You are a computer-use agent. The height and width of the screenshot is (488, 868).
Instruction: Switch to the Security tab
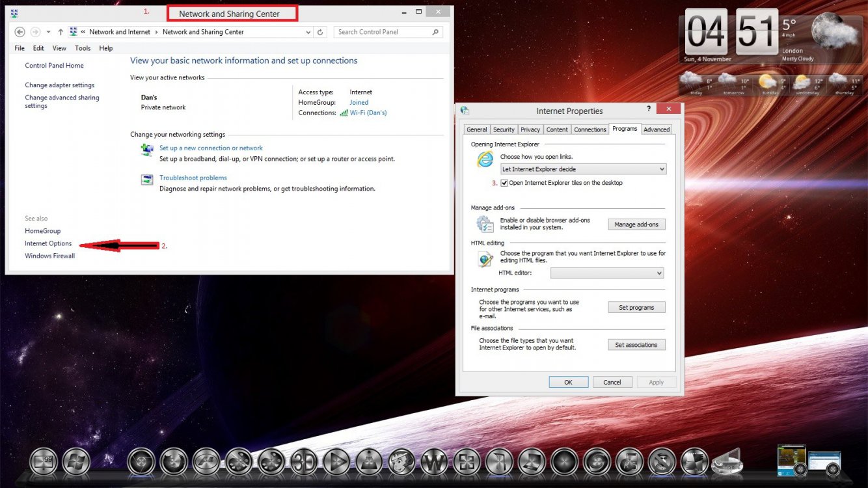504,129
